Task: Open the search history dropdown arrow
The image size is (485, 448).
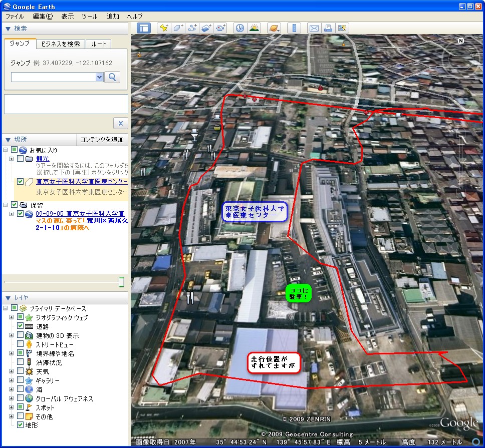Action: pyautogui.click(x=99, y=77)
